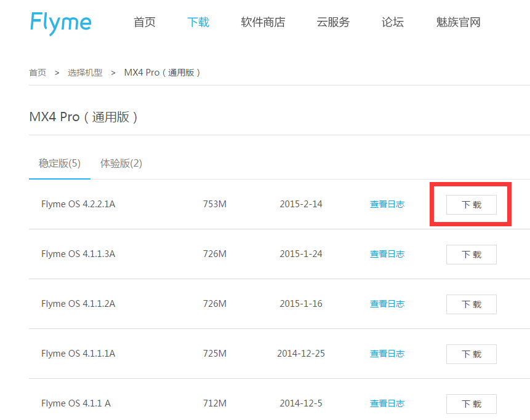The height and width of the screenshot is (420, 530).
Task: Open 查看日志 for Flyme OS 4.1.1.3A
Action: (x=387, y=254)
